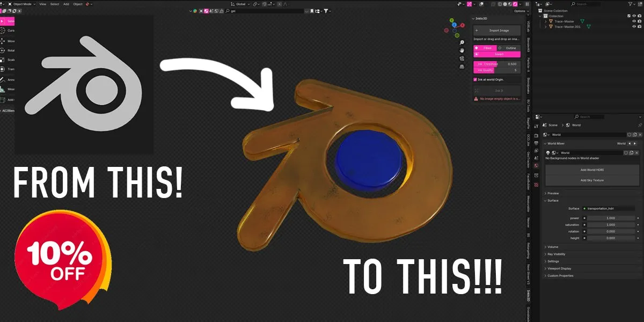Screen dimensions: 644x322
Task: Click Add World HDRI button
Action: [592, 170]
